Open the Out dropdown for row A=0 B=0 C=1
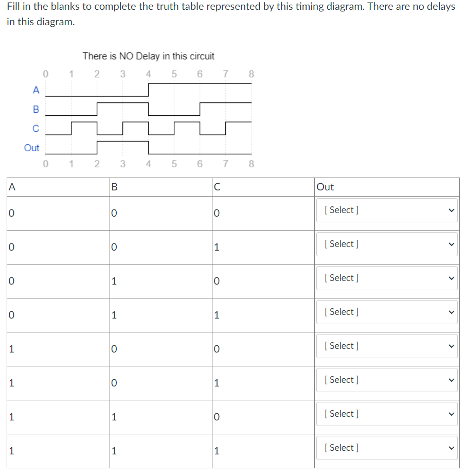This screenshot has width=466, height=476. [x=387, y=244]
